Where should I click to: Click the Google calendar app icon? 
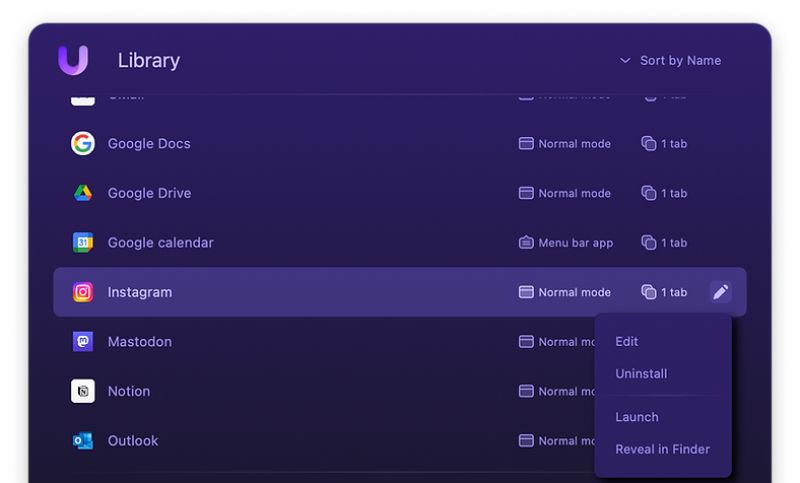point(83,242)
